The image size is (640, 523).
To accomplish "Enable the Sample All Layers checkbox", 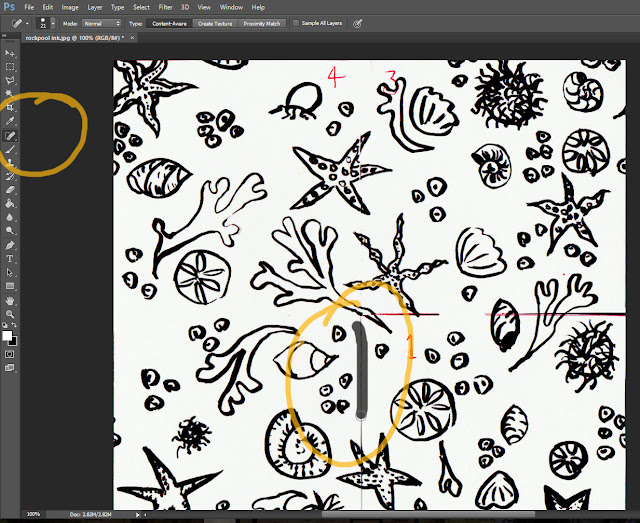I will 296,23.
